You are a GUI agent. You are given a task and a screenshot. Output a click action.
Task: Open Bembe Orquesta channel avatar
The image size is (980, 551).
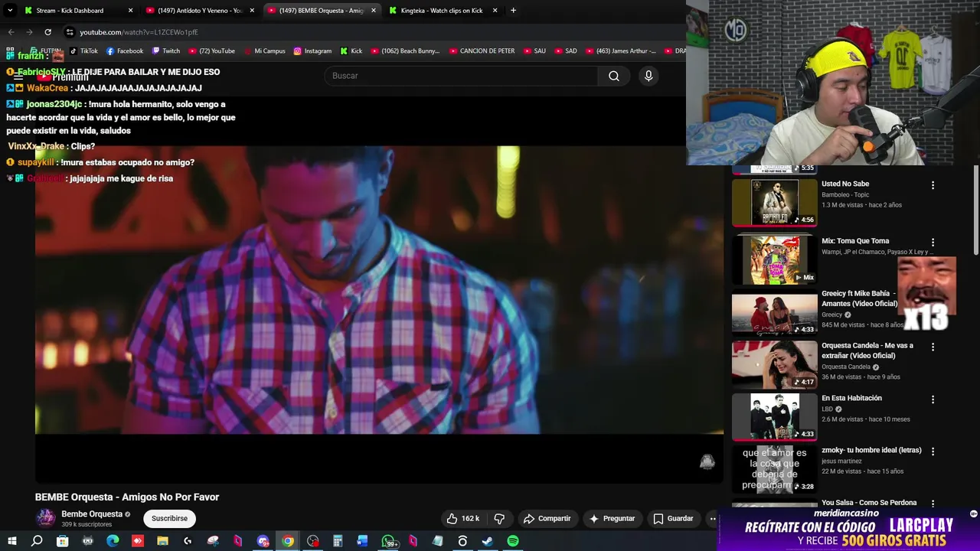click(46, 518)
